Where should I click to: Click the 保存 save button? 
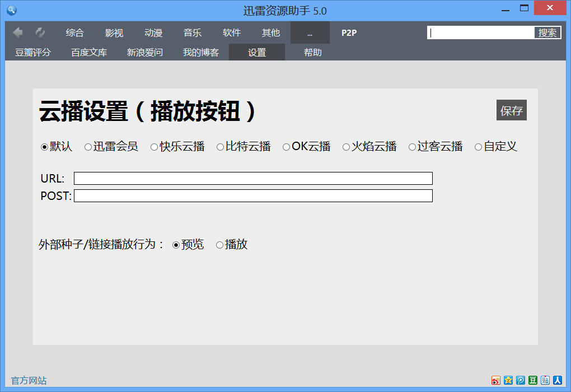pyautogui.click(x=511, y=110)
